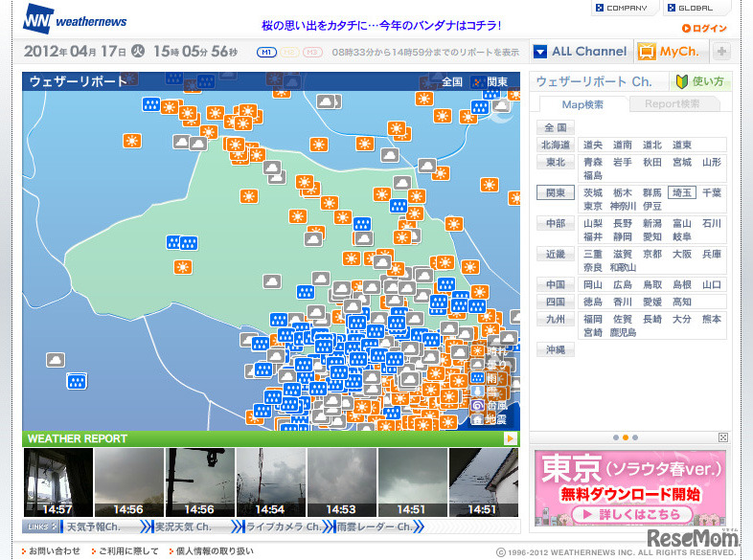
Task: Click the typhoon icon in the map legend
Action: pos(478,406)
